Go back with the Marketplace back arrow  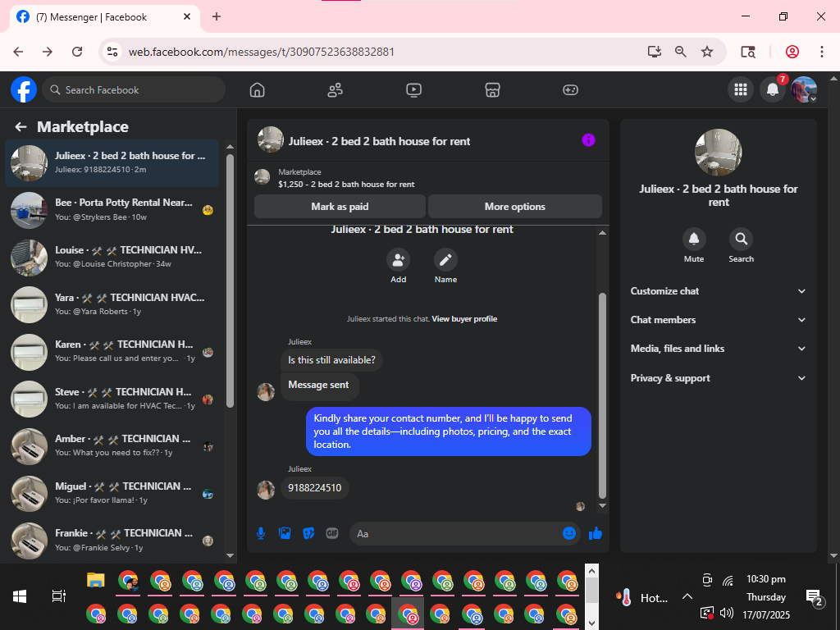pyautogui.click(x=21, y=127)
